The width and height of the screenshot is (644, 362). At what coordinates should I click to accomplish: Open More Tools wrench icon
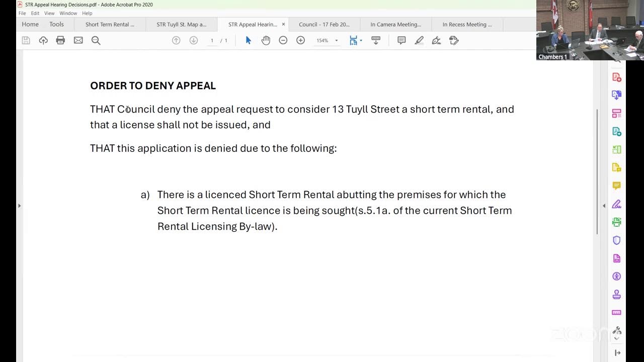click(617, 330)
